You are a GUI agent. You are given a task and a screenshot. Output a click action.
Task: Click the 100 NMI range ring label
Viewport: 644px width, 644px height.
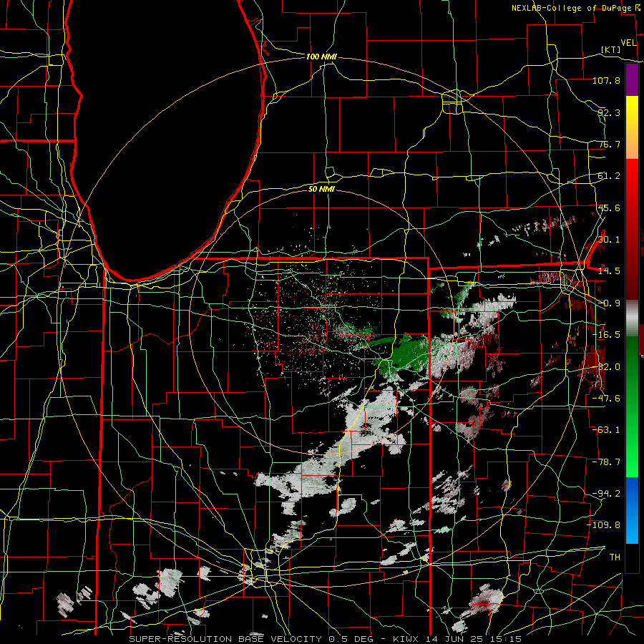pyautogui.click(x=321, y=57)
